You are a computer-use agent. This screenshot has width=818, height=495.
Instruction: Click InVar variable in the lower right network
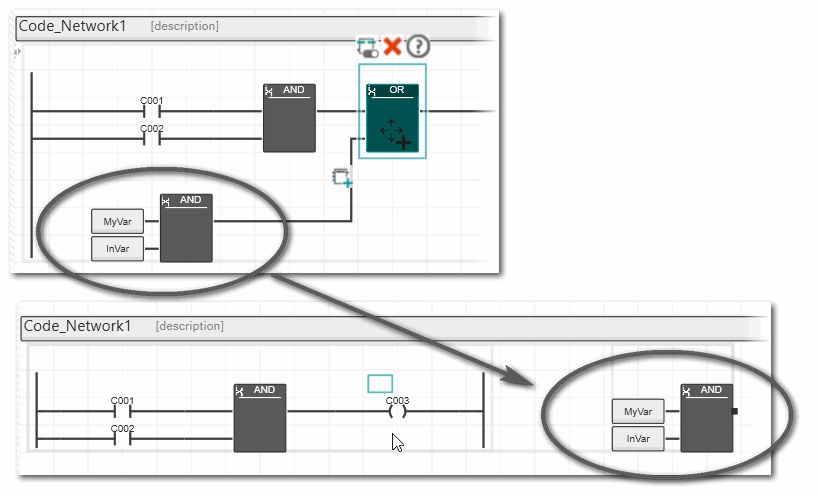pos(638,438)
